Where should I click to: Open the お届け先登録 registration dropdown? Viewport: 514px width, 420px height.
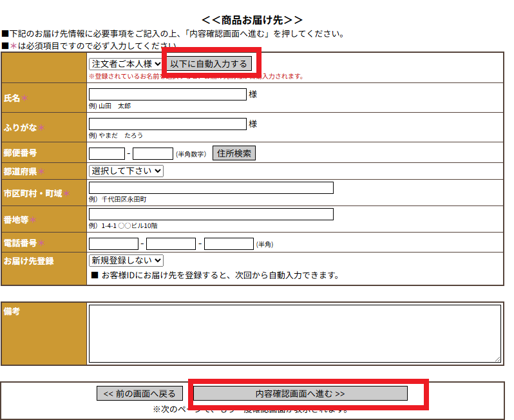[x=126, y=260]
